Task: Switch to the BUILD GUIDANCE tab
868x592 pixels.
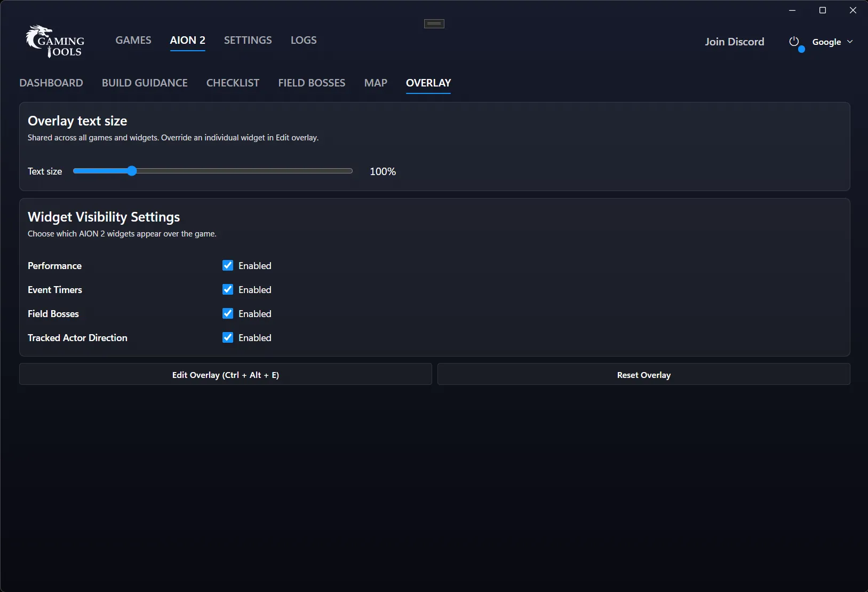Action: coord(145,83)
